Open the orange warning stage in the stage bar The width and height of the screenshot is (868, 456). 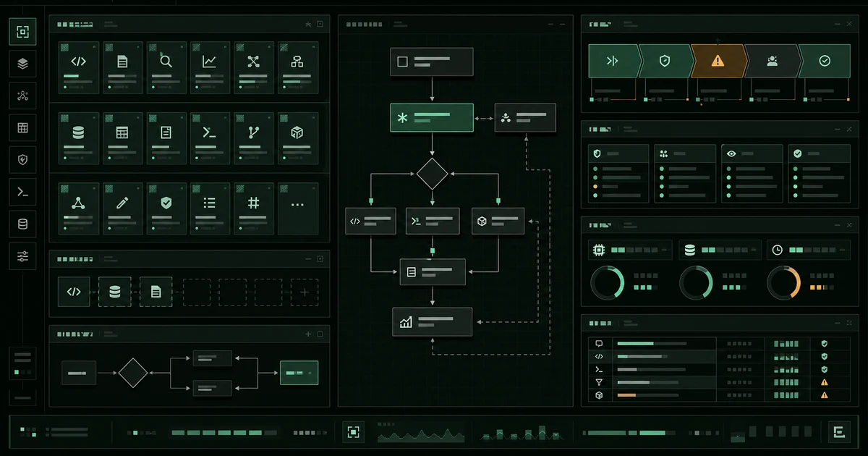(718, 61)
